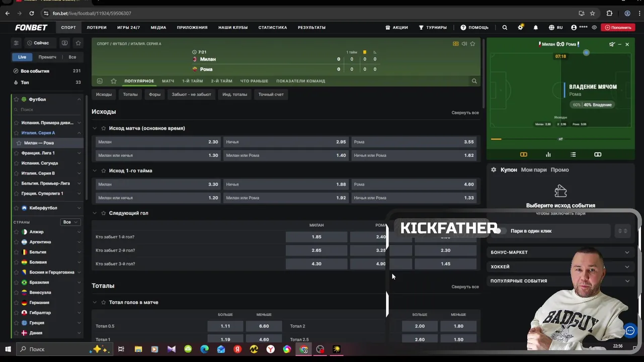This screenshot has height=362, width=644.
Task: Collapse the Футбол section chevron
Action: (79, 100)
